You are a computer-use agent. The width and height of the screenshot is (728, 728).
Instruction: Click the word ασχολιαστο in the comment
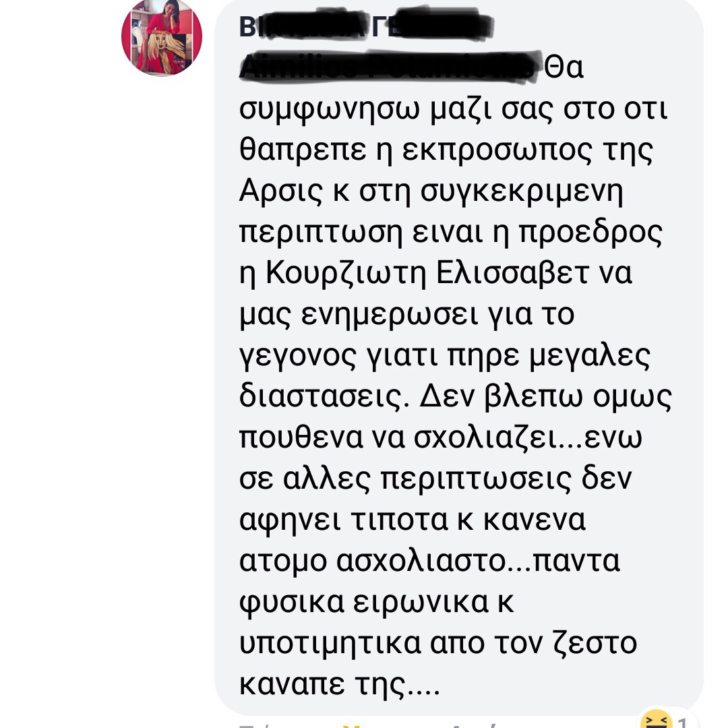click(x=421, y=561)
